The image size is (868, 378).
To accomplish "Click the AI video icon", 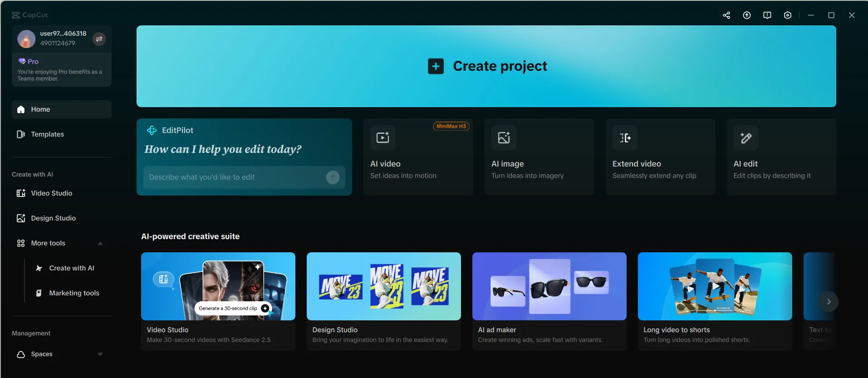I will (x=383, y=137).
